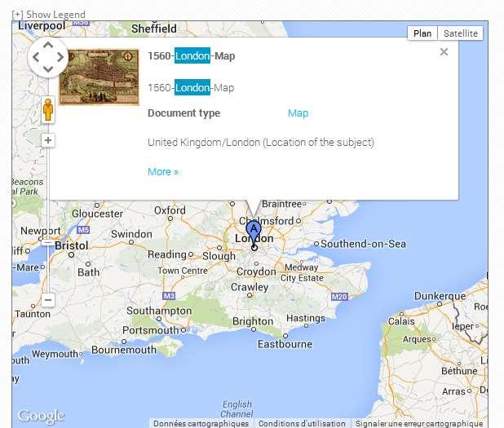
Task: Expand the Show Legend section
Action: pyautogui.click(x=49, y=15)
